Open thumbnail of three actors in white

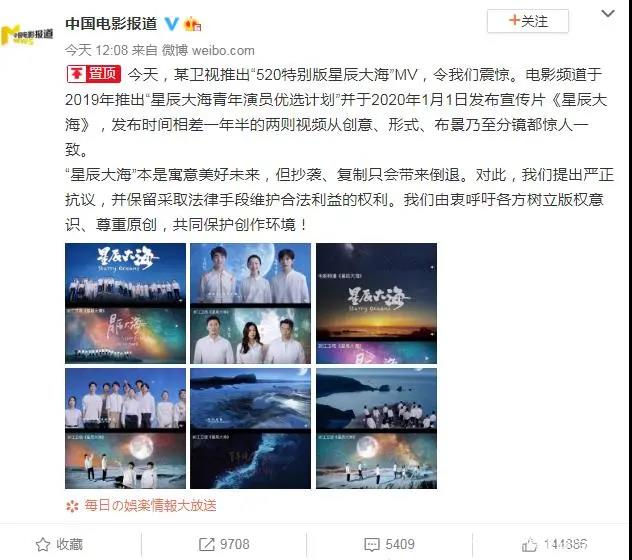tap(250, 303)
